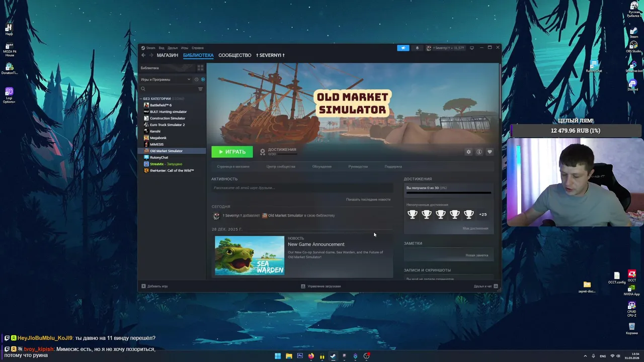
Task: Switch library to grid view icon
Action: 200,68
